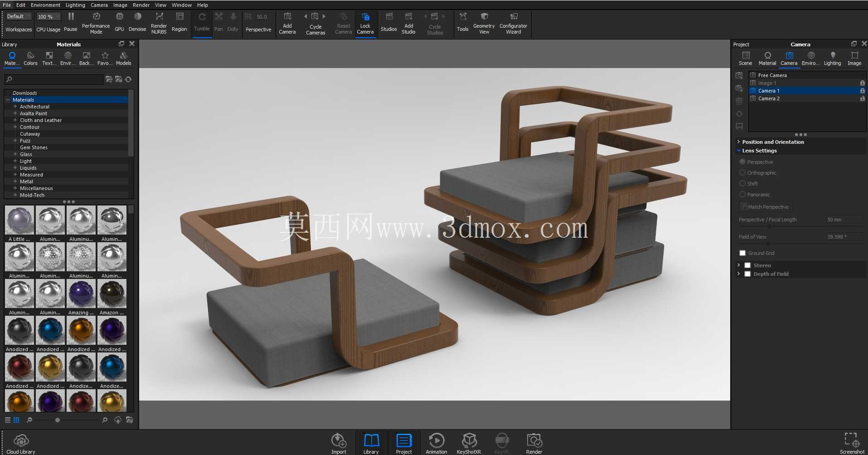Select the Amazing purple material thumbnail
The image size is (868, 455).
pyautogui.click(x=81, y=294)
